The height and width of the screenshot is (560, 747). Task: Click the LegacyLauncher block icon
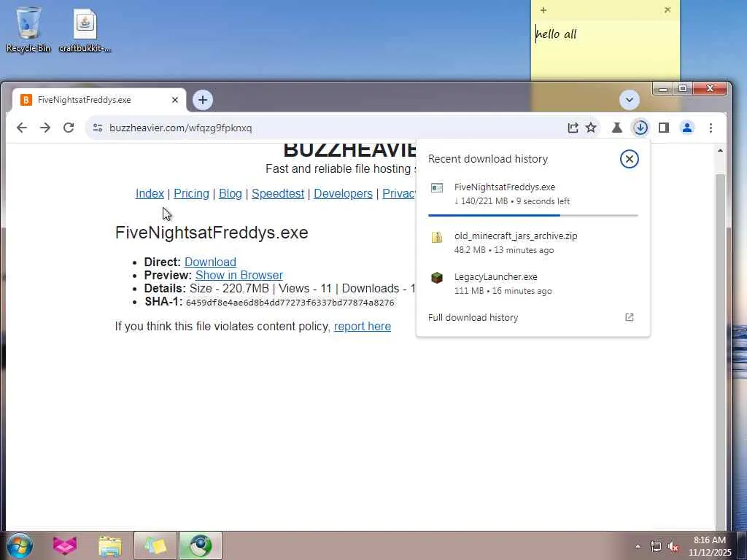point(437,278)
